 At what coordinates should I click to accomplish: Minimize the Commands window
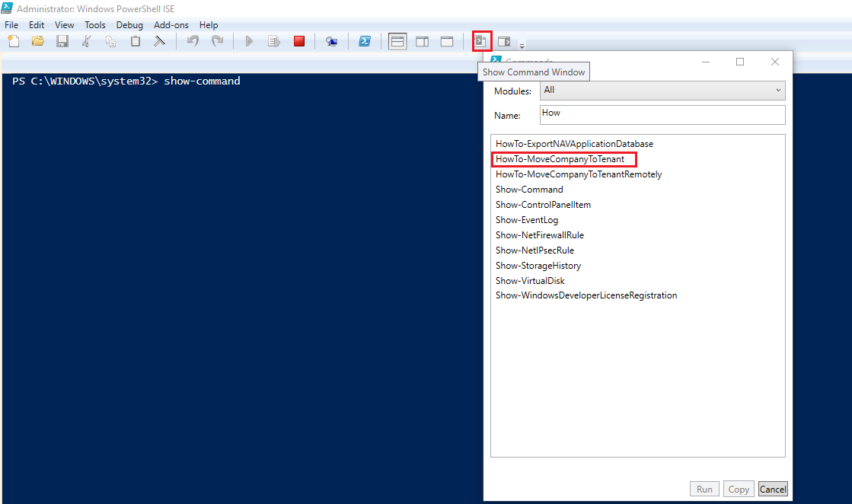click(706, 62)
